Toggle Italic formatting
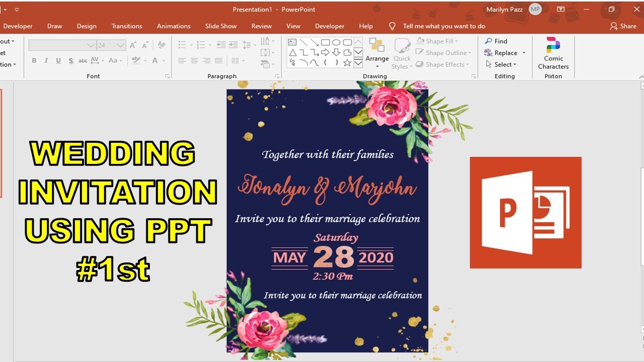The height and width of the screenshot is (362, 644). click(x=46, y=60)
